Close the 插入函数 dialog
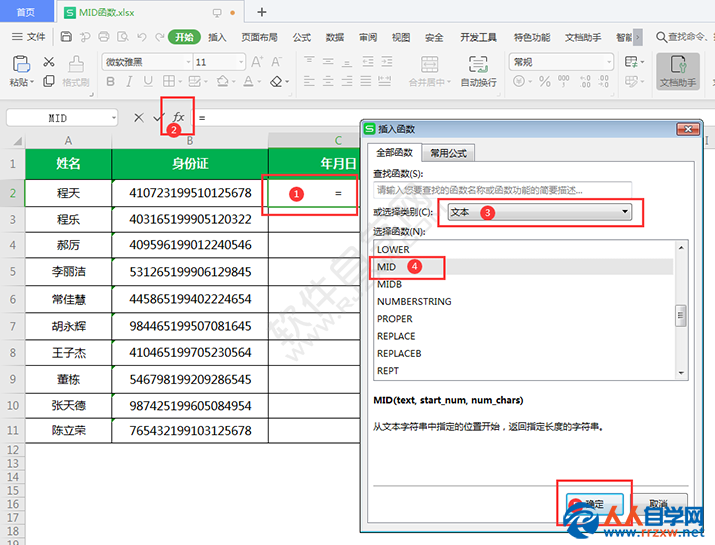This screenshot has width=715, height=545. [688, 129]
